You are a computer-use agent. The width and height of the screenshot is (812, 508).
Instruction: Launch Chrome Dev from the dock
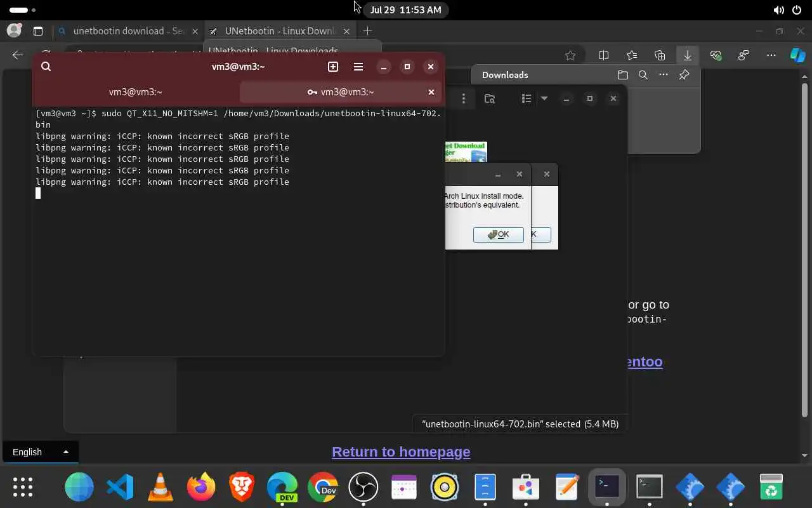click(x=323, y=487)
